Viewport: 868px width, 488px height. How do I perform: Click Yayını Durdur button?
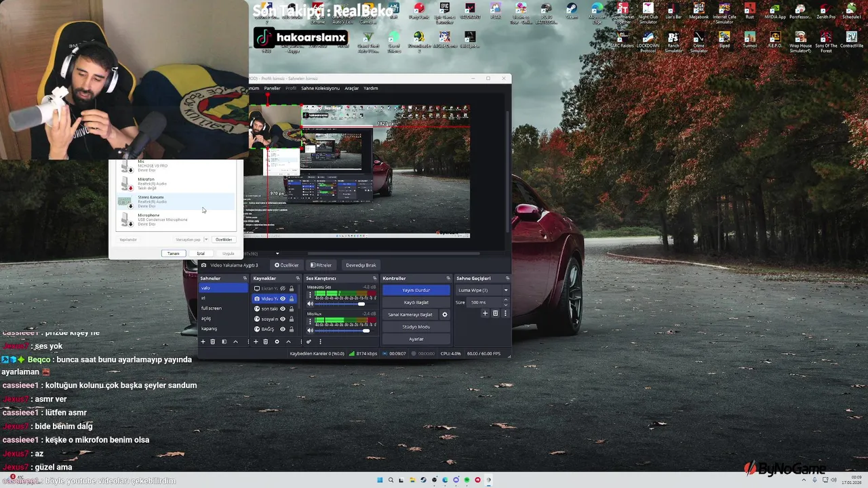pyautogui.click(x=416, y=290)
